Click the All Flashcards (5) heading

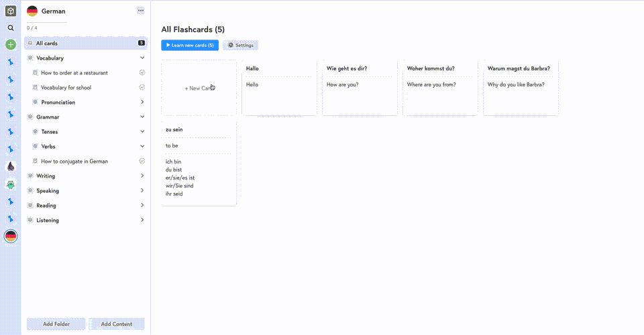coord(193,29)
